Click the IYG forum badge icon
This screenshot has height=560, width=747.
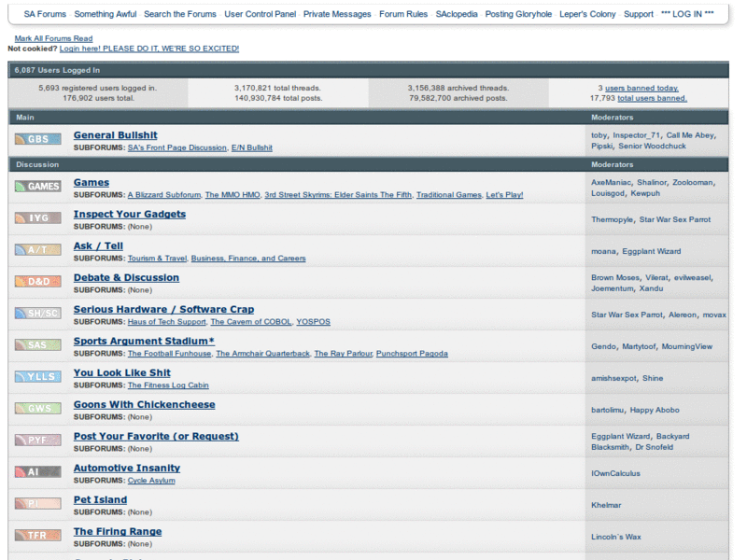tap(37, 218)
